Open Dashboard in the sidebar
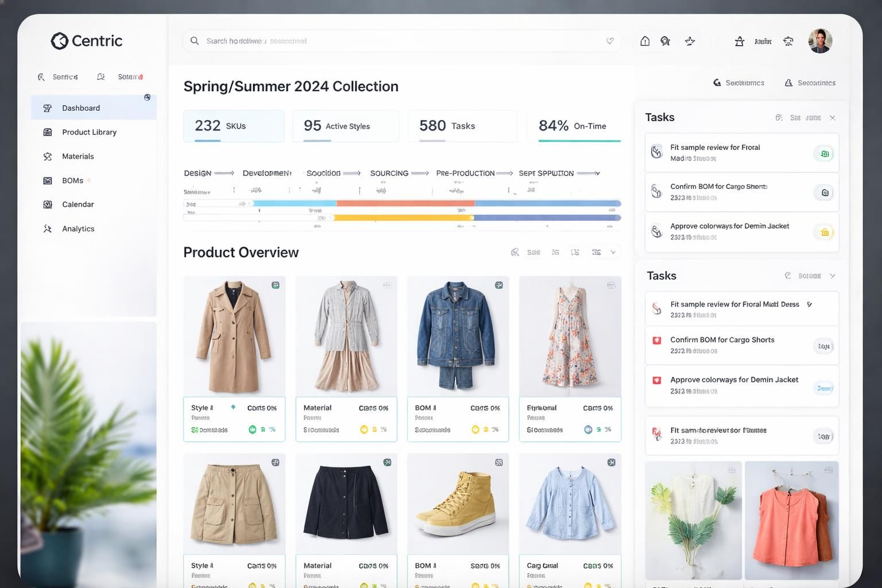 (94, 108)
